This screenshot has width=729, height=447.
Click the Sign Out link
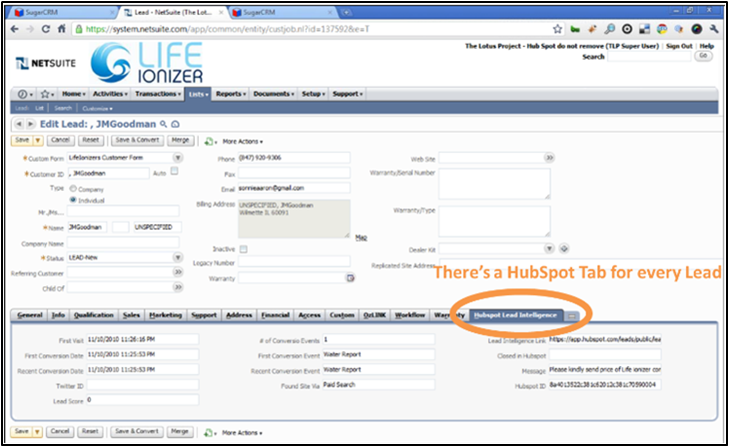679,46
